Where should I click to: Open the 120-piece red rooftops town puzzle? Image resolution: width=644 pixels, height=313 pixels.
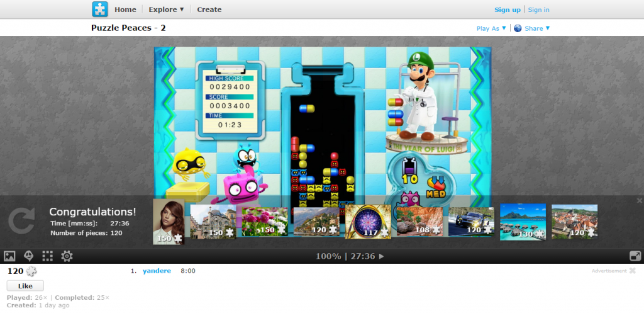coord(574,222)
